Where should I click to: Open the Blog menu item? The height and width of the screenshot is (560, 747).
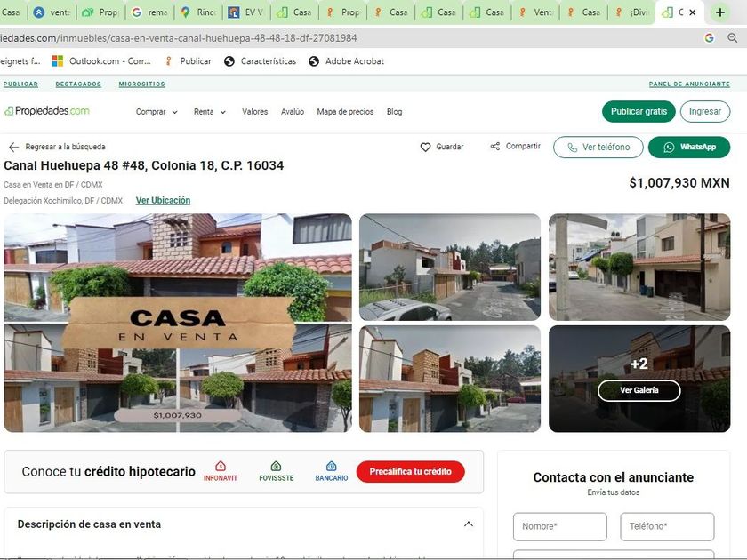point(394,112)
